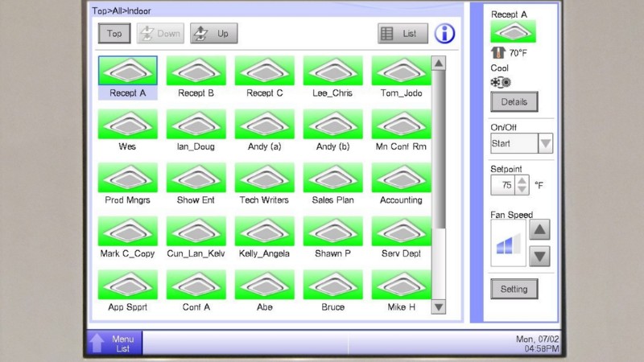Select the Lee_Chris indoor unit icon

pyautogui.click(x=332, y=71)
